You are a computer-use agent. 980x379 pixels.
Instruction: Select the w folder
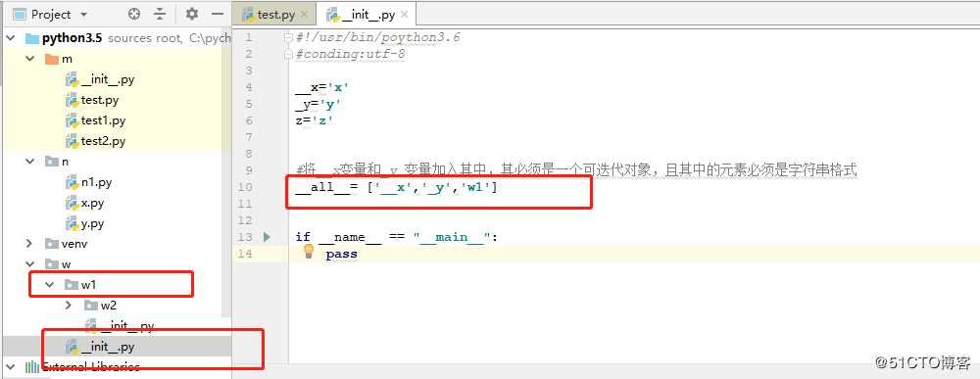pyautogui.click(x=67, y=264)
